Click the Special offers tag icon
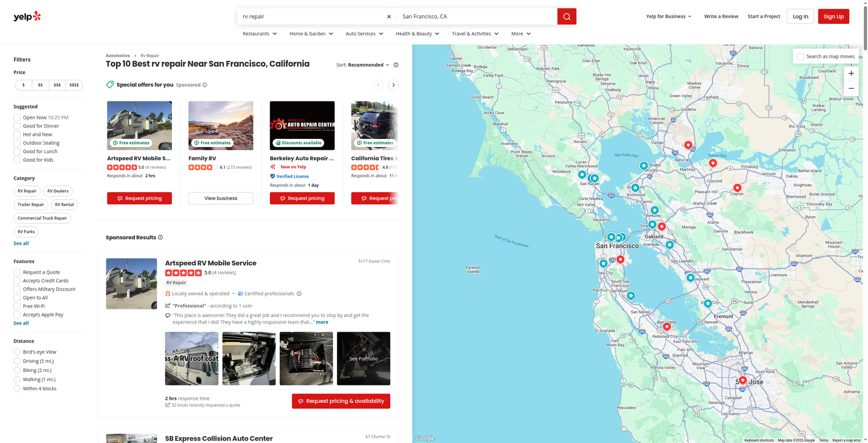The image size is (868, 443). click(110, 85)
